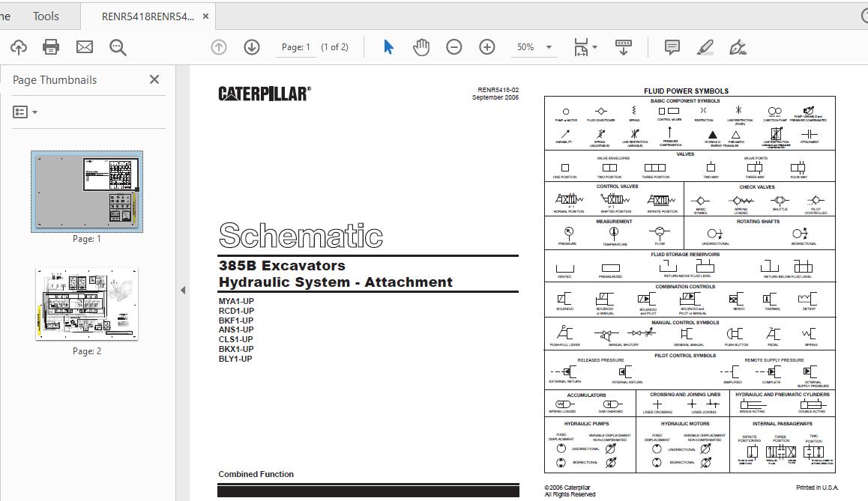Click the 'Page: 2' thumbnail label
The width and height of the screenshot is (868, 501).
(x=87, y=351)
